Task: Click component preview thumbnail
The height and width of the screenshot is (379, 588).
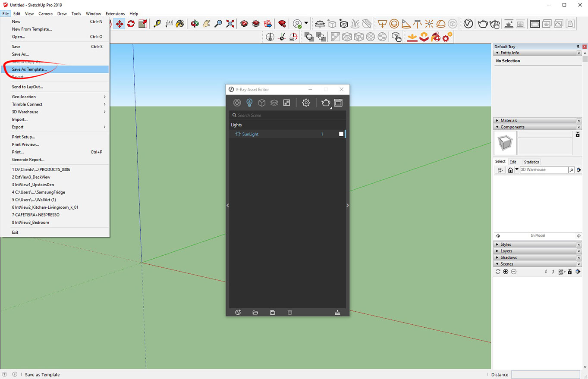Action: [x=505, y=143]
